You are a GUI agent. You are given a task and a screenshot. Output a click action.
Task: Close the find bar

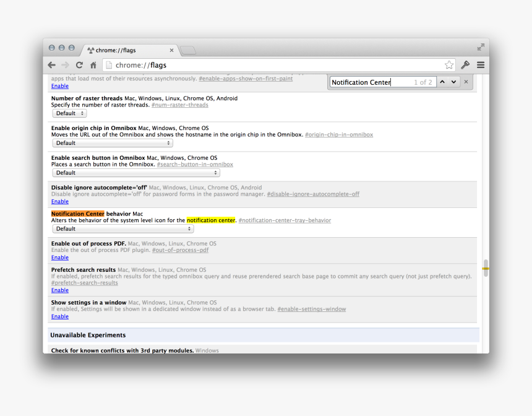pyautogui.click(x=466, y=82)
